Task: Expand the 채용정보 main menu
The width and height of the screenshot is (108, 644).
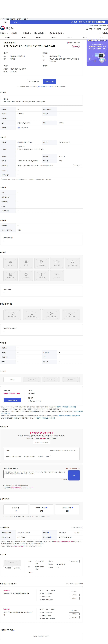Action: (x=4, y=33)
